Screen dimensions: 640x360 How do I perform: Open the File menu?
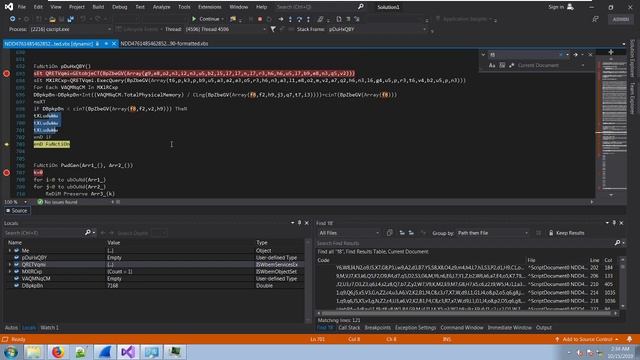22,7
